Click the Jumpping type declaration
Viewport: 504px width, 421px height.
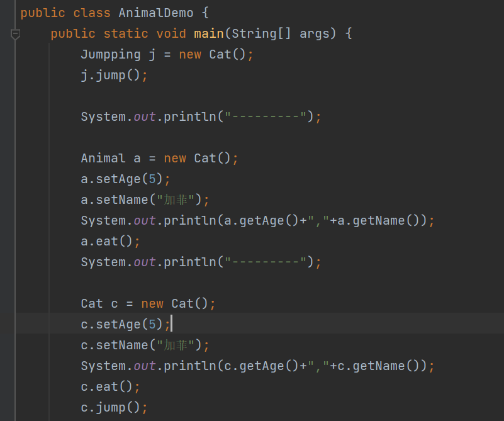[x=110, y=54]
